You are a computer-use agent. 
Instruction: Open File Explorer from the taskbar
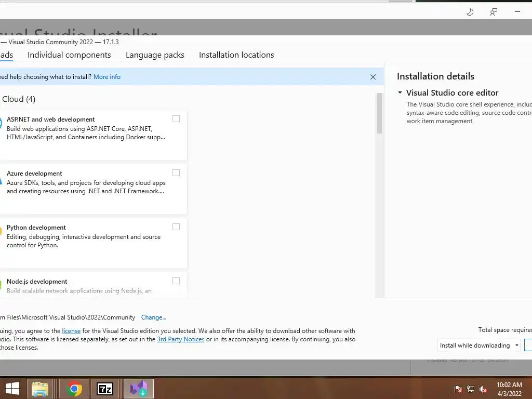(x=40, y=389)
